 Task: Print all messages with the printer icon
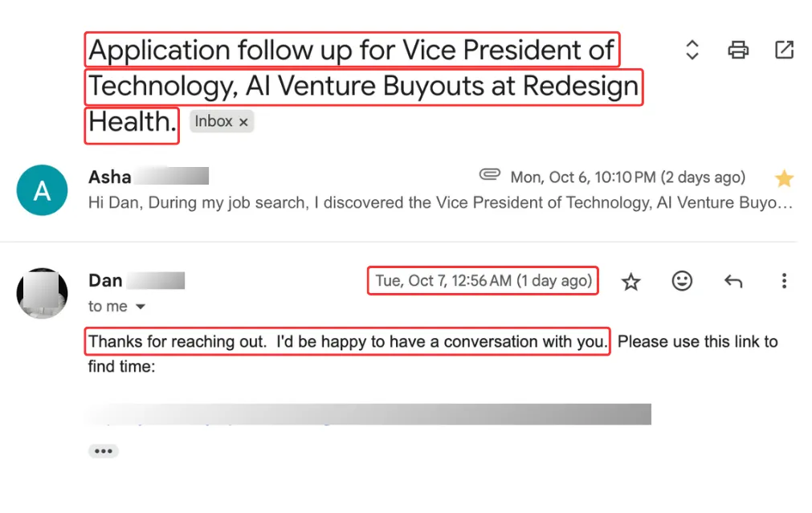pos(738,51)
